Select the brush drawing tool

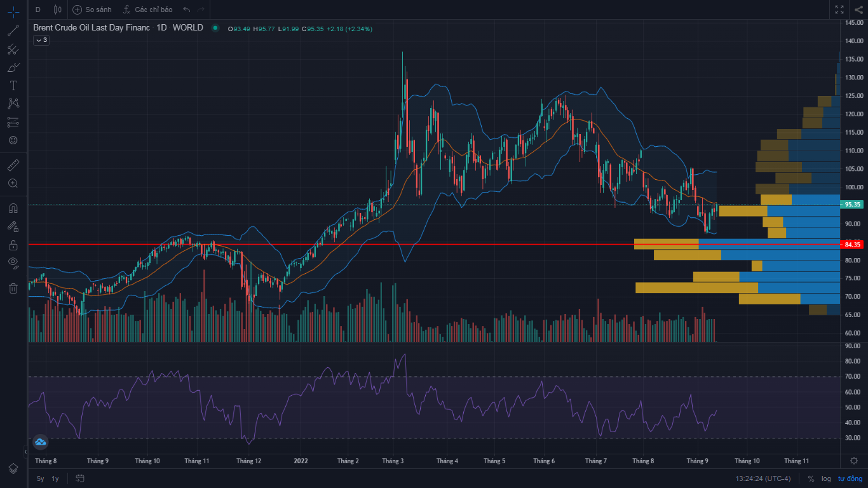point(13,67)
